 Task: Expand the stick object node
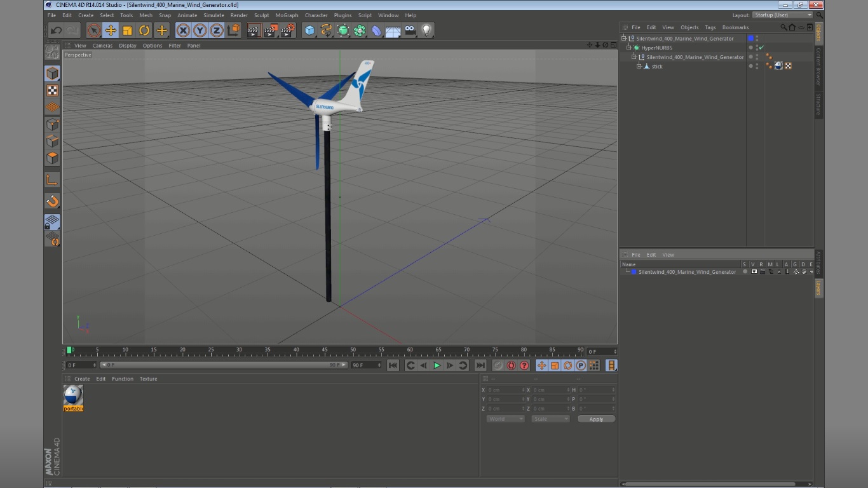click(x=639, y=66)
